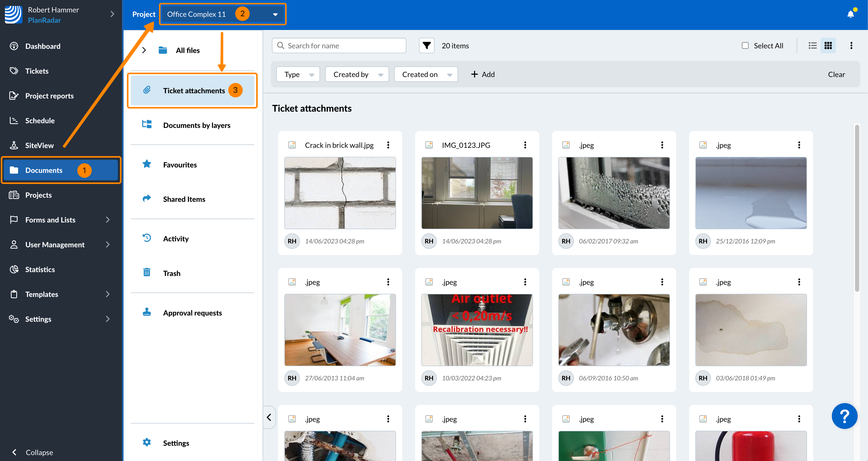The width and height of the screenshot is (868, 461).
Task: Open Approval requests
Action: [192, 313]
